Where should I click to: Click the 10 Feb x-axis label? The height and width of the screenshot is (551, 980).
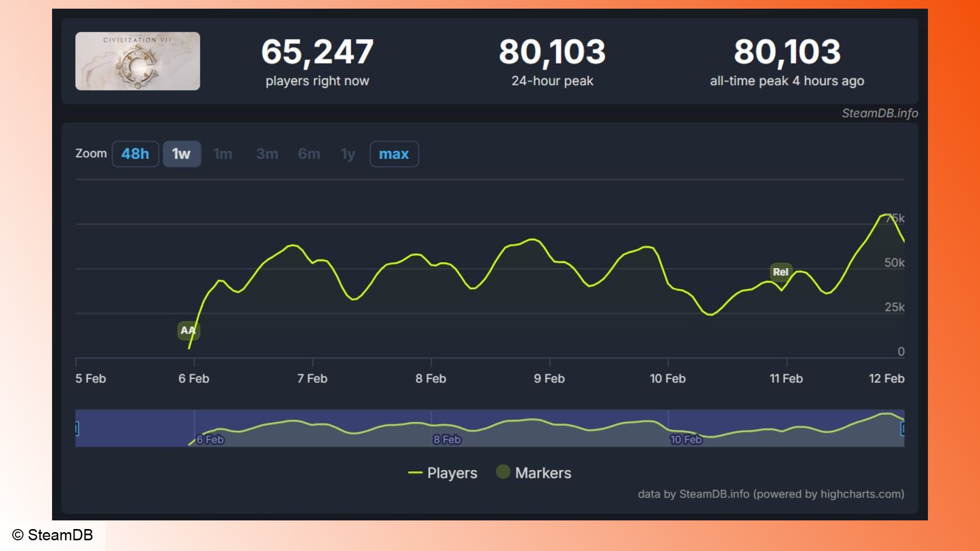tap(667, 379)
